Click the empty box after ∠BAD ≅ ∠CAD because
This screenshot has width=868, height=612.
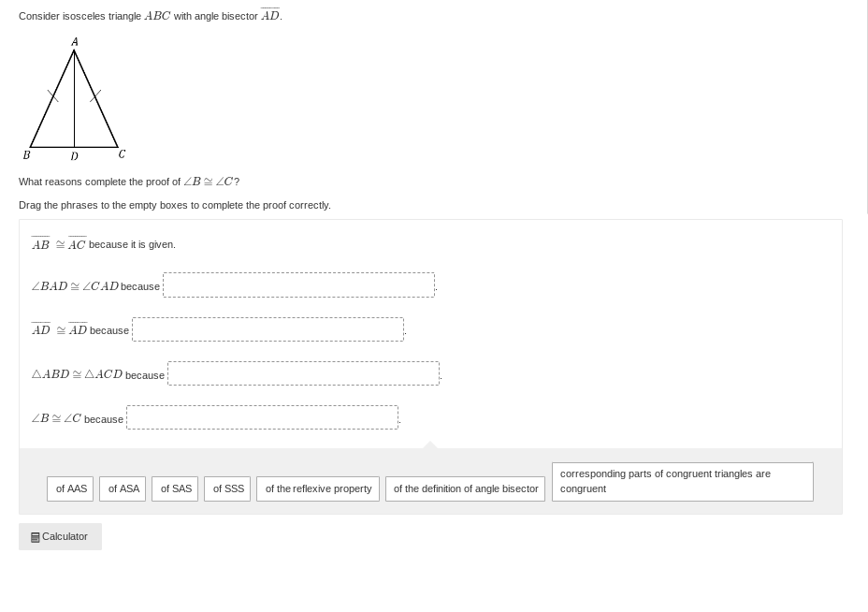click(298, 285)
